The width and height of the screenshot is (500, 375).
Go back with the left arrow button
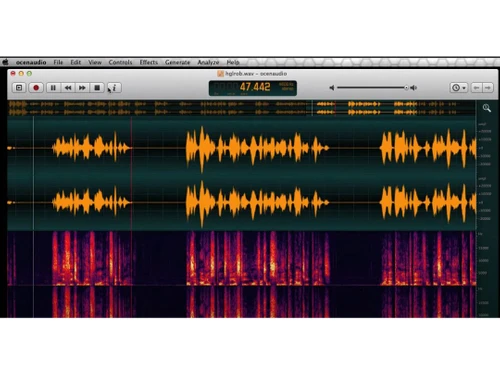click(x=477, y=88)
